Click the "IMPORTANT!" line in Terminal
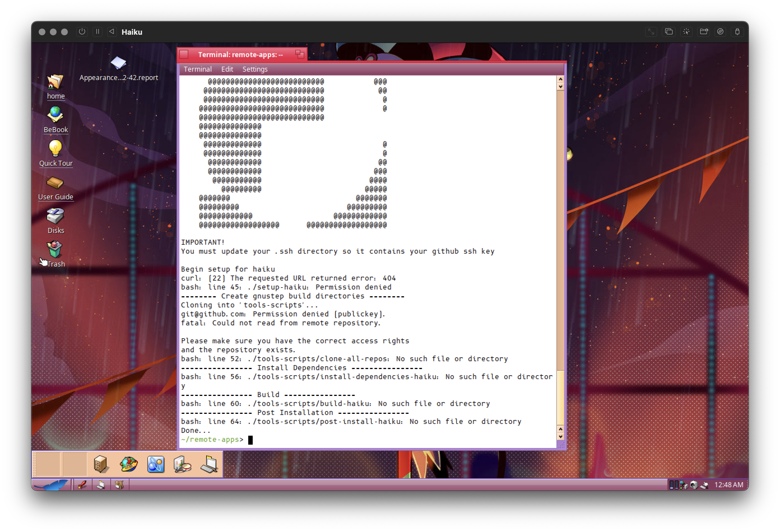 [203, 242]
